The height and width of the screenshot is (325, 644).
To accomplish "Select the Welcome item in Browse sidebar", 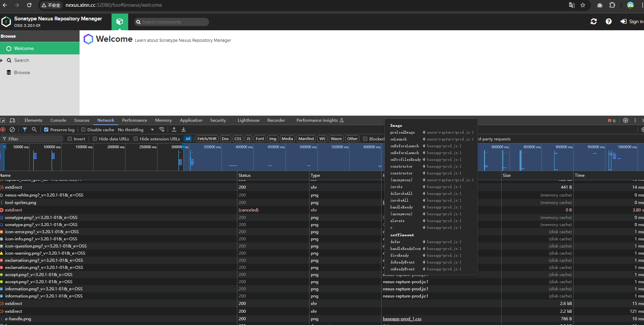I will pyautogui.click(x=40, y=48).
